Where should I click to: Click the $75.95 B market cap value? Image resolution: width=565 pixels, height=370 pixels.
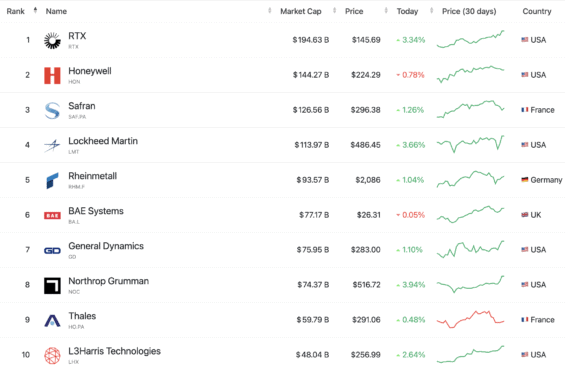pyautogui.click(x=312, y=250)
